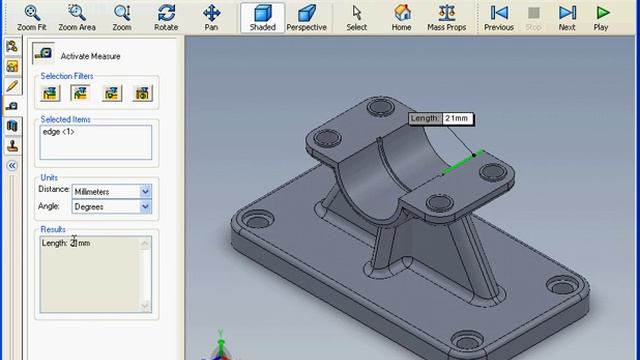The width and height of the screenshot is (640, 360).
Task: Open the Markup pencil tab
Action: [12, 86]
